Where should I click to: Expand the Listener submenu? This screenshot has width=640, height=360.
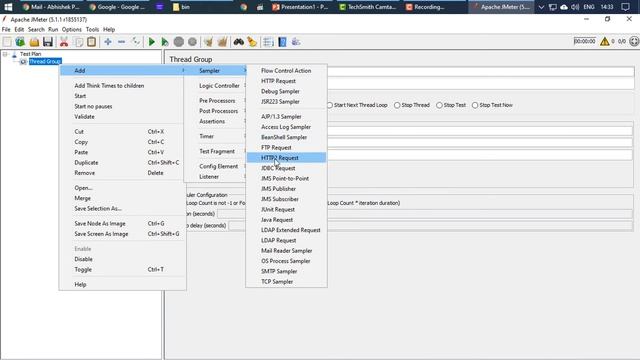(215, 177)
